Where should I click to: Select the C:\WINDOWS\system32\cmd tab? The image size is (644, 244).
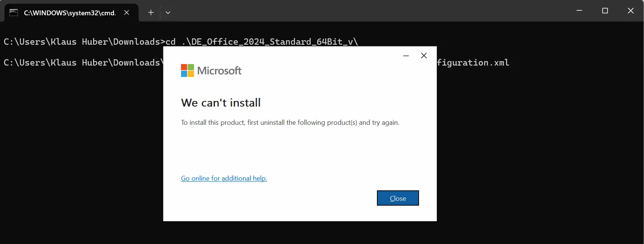tap(70, 13)
